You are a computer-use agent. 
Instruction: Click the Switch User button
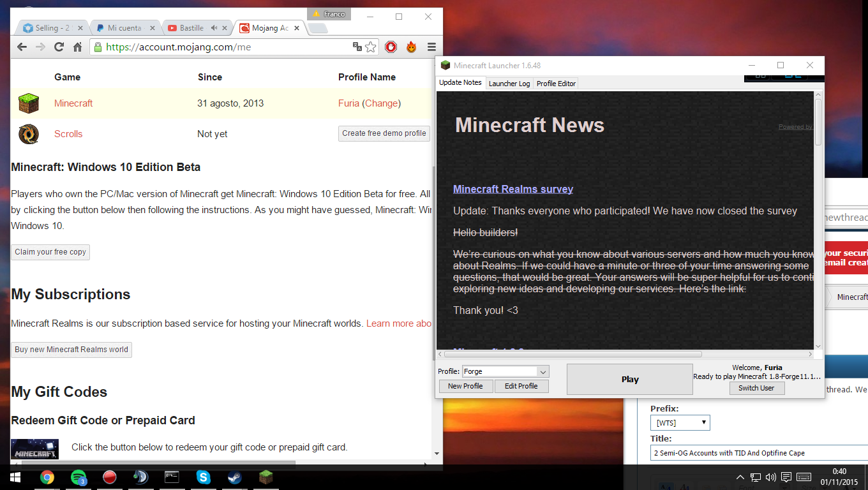[x=756, y=388]
